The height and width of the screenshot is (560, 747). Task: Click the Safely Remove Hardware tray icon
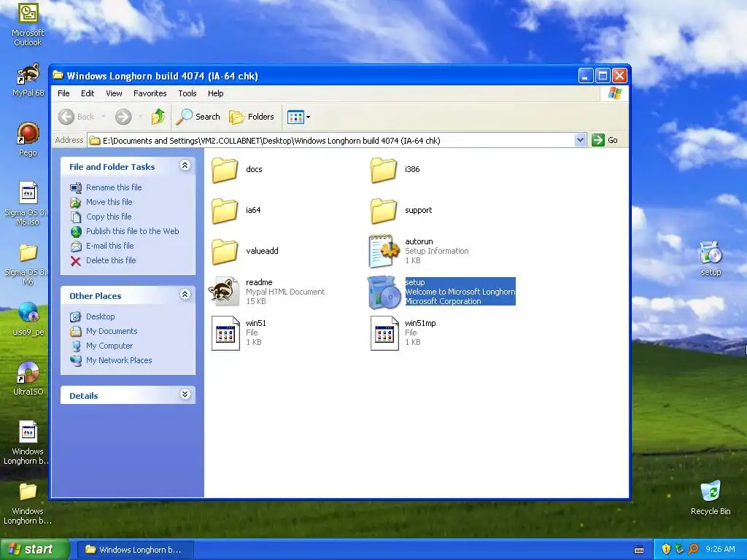click(x=679, y=550)
